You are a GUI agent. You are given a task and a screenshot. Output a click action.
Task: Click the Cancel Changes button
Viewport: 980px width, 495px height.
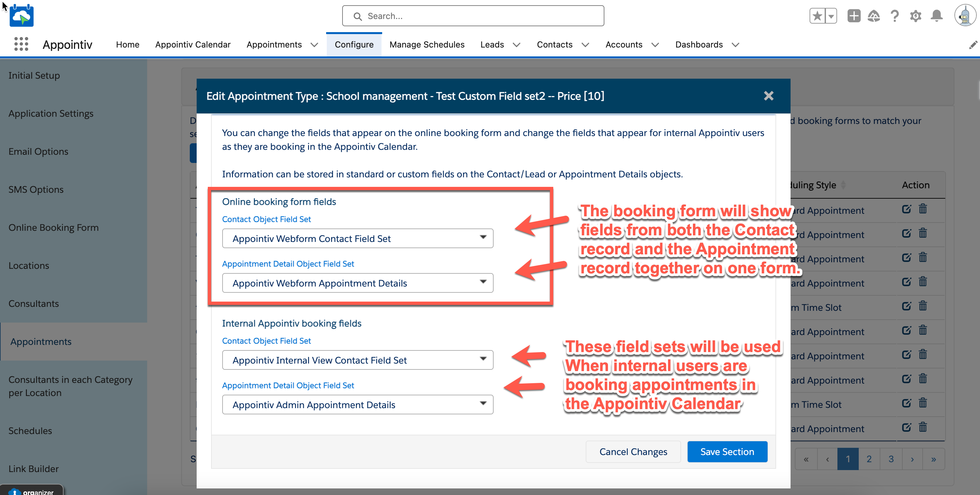click(x=633, y=452)
